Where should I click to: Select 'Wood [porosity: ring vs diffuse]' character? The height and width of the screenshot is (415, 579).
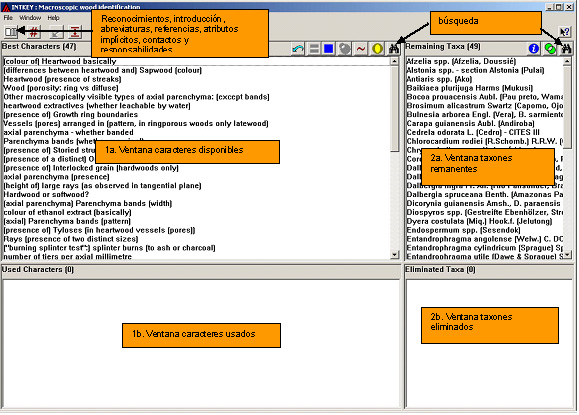point(61,88)
